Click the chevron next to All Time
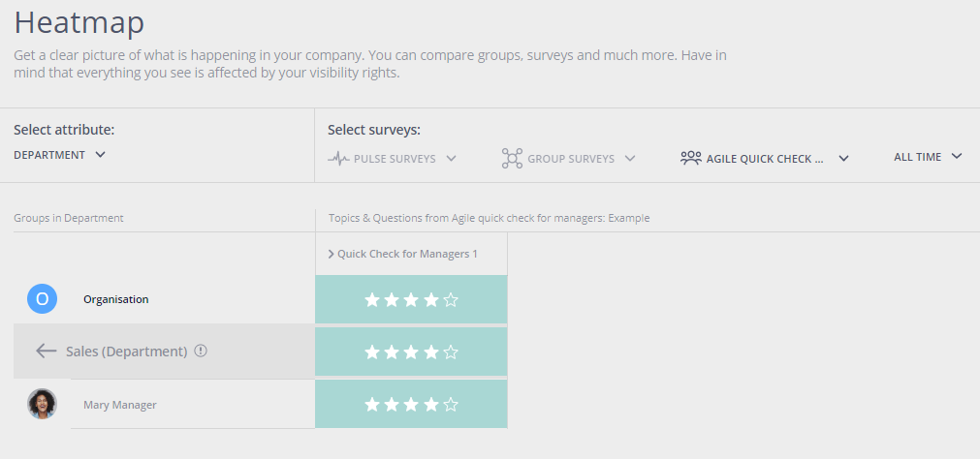Screen dimensions: 980x459 pyautogui.click(x=956, y=156)
